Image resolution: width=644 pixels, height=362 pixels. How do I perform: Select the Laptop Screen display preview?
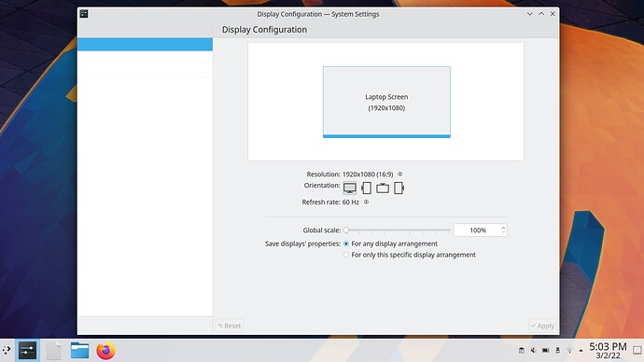click(x=386, y=103)
